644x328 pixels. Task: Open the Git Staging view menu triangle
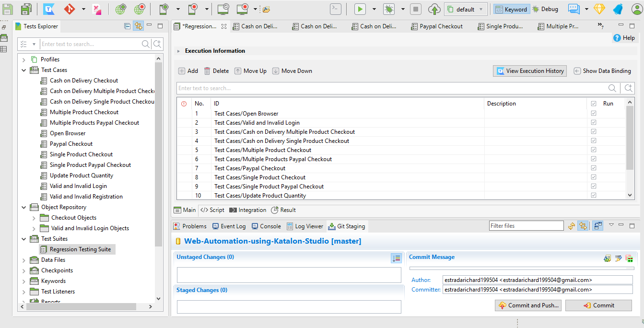611,225
